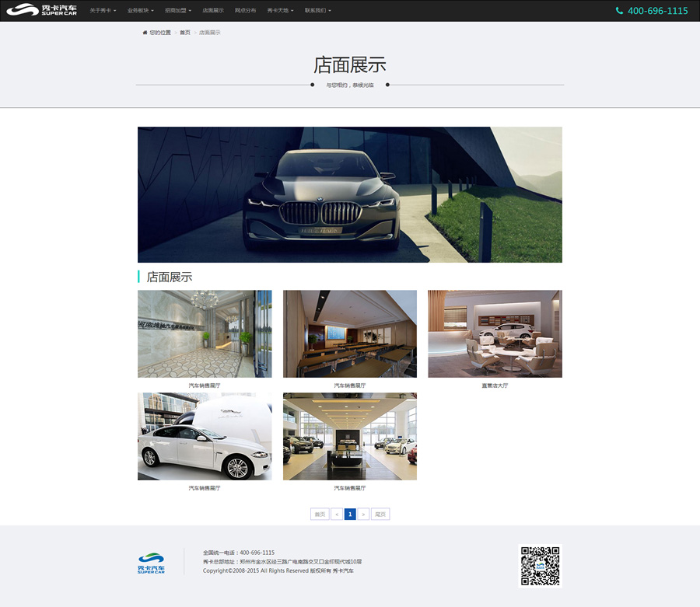Go to first page with 首页 pagination button
The height and width of the screenshot is (607, 700).
pyautogui.click(x=320, y=515)
